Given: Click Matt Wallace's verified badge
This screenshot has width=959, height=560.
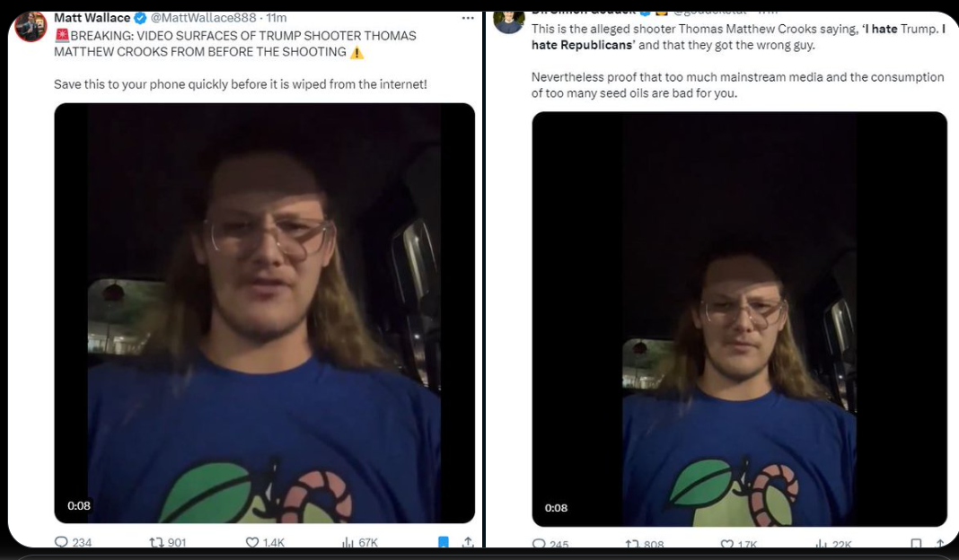Looking at the screenshot, I should coord(140,18).
